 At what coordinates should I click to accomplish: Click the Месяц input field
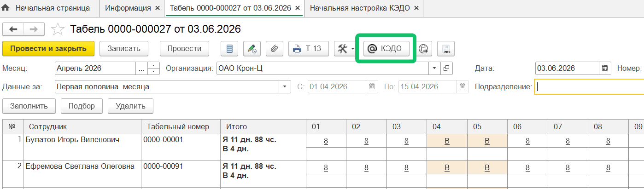[x=95, y=69]
